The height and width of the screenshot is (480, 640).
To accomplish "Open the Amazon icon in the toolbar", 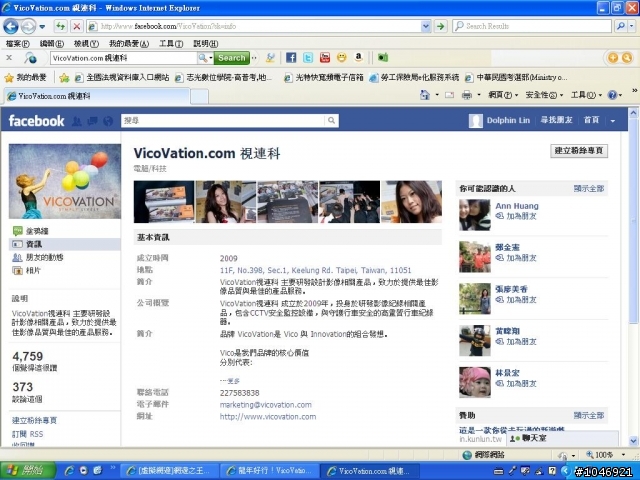I will 358,58.
